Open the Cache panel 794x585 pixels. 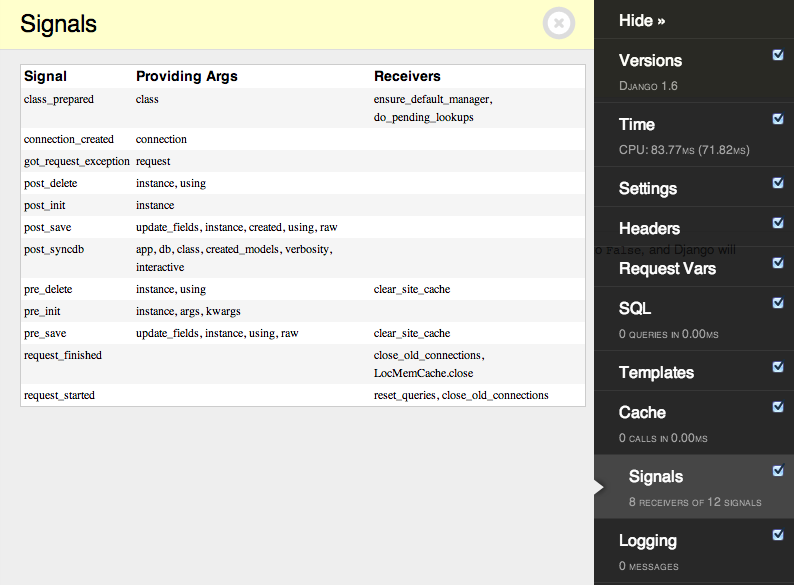642,413
